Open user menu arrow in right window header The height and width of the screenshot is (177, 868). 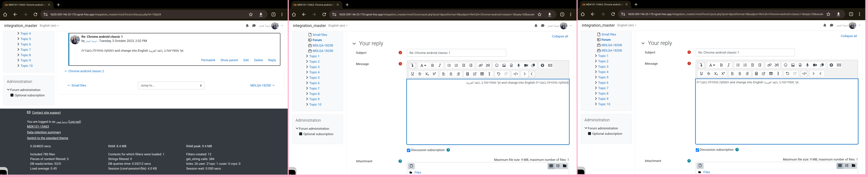(860, 25)
